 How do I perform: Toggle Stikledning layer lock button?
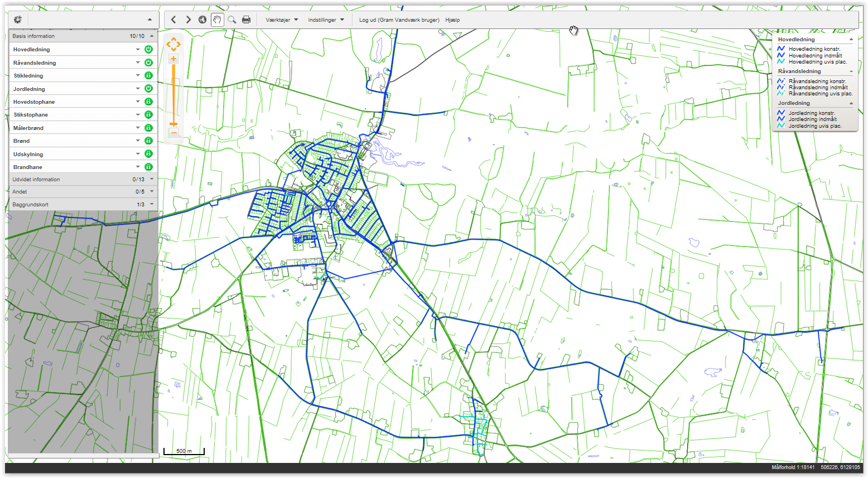tap(148, 75)
